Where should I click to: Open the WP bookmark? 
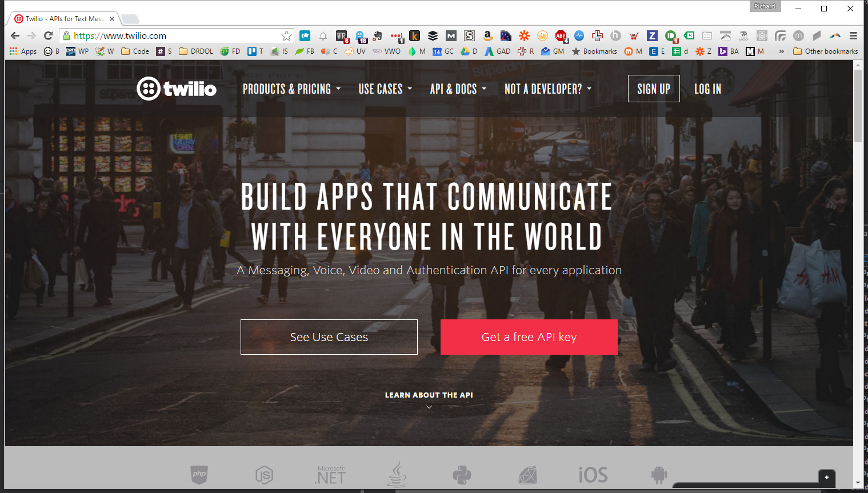77,51
